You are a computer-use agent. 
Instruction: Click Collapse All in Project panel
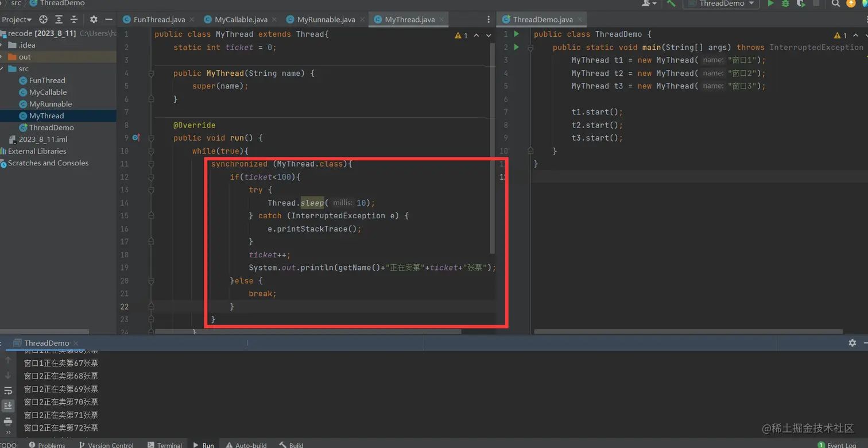pyautogui.click(x=73, y=20)
